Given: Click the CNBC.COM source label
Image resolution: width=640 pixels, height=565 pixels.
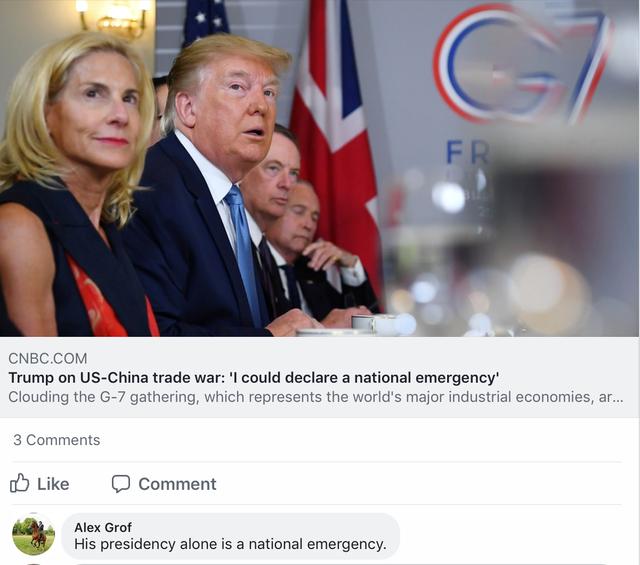Looking at the screenshot, I should [48, 358].
